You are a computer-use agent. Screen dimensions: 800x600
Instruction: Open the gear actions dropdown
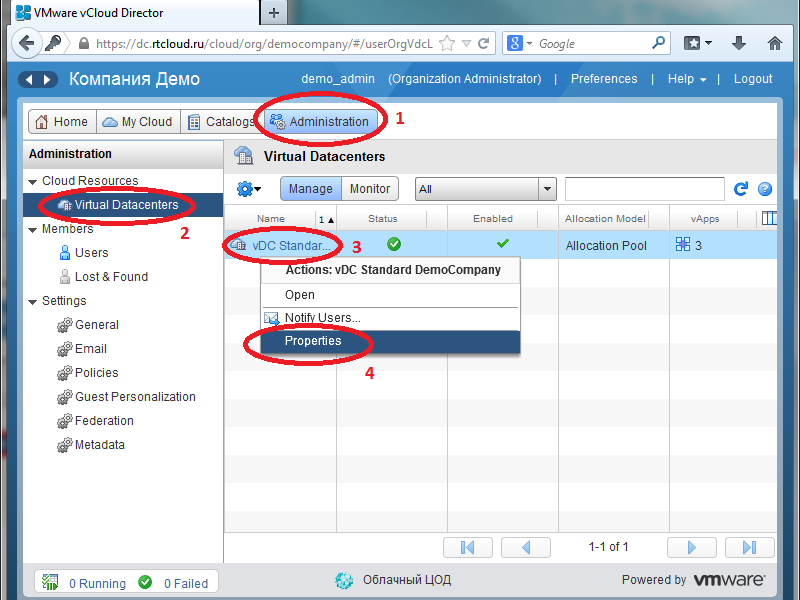(x=249, y=189)
